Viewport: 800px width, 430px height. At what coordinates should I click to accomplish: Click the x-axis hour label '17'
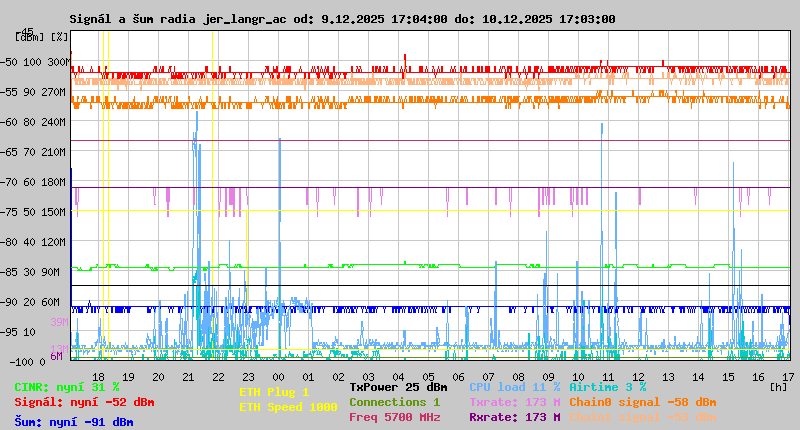pos(788,377)
